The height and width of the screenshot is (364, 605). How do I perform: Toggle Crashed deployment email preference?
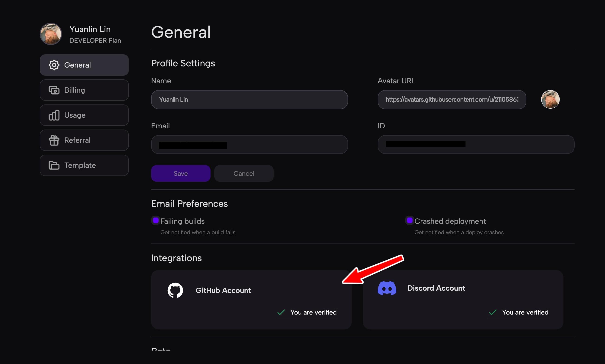click(408, 221)
